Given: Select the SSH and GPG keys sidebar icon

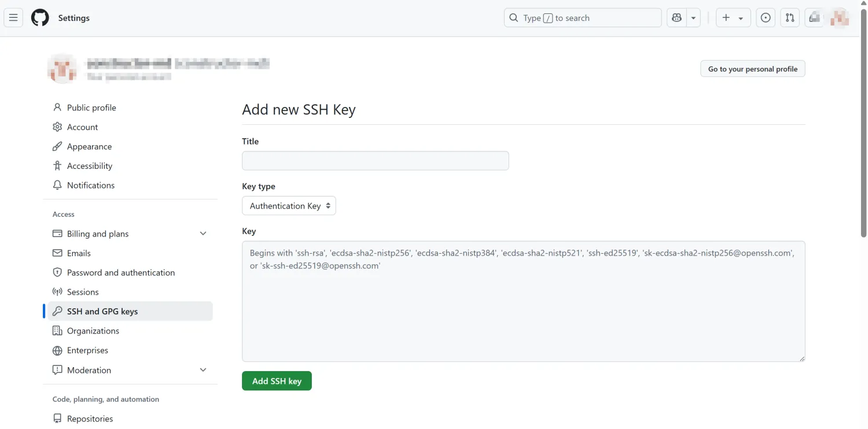Looking at the screenshot, I should tap(57, 311).
